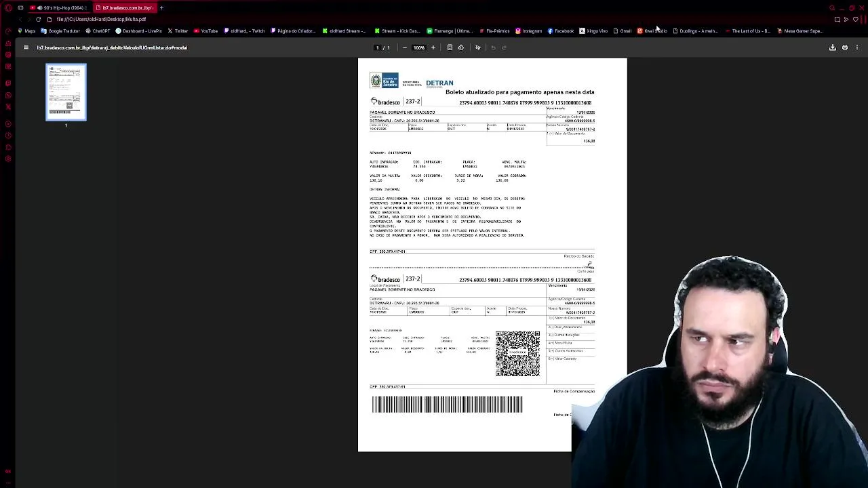Open the Mesa Gamer Super bookmark
Screen dimensions: 868x488
(800, 30)
